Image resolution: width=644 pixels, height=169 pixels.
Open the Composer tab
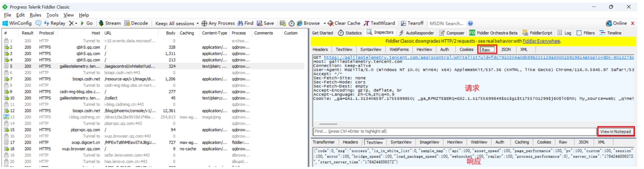[x=452, y=33]
